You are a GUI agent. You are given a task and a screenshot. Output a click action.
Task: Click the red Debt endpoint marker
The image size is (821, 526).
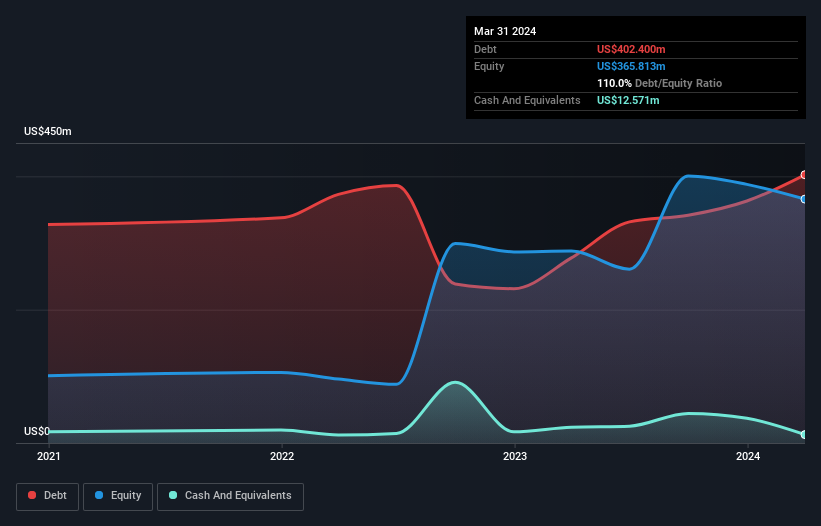[804, 175]
